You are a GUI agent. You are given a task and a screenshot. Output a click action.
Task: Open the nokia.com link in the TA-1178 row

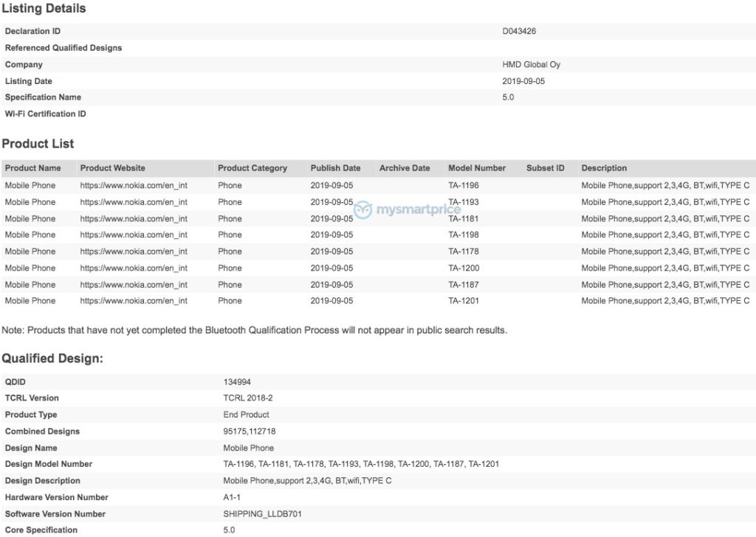134,252
